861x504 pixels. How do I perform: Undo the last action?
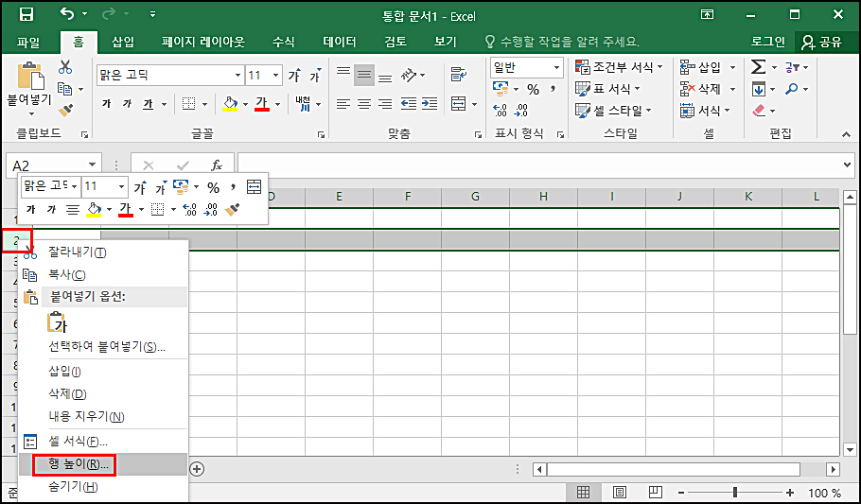(x=67, y=14)
